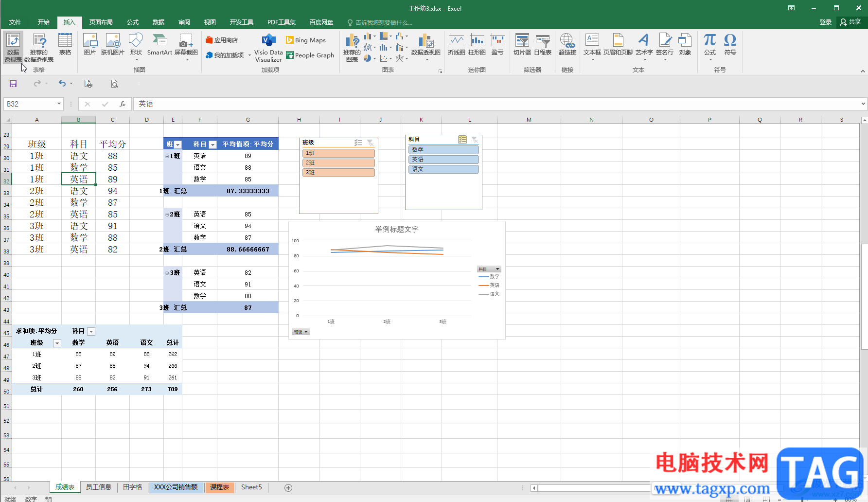
Task: Toggle multi-select in the 科目 slicer
Action: pyautogui.click(x=462, y=140)
